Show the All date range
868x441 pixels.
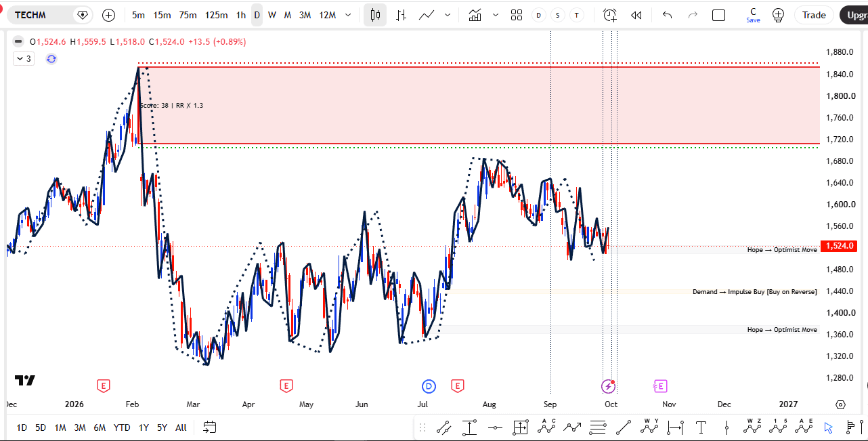[x=181, y=427]
